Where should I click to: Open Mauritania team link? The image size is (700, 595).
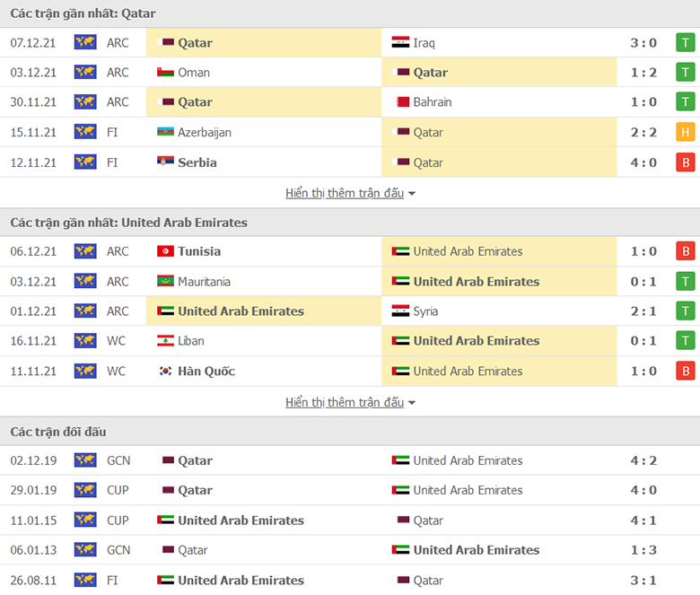[x=204, y=282]
